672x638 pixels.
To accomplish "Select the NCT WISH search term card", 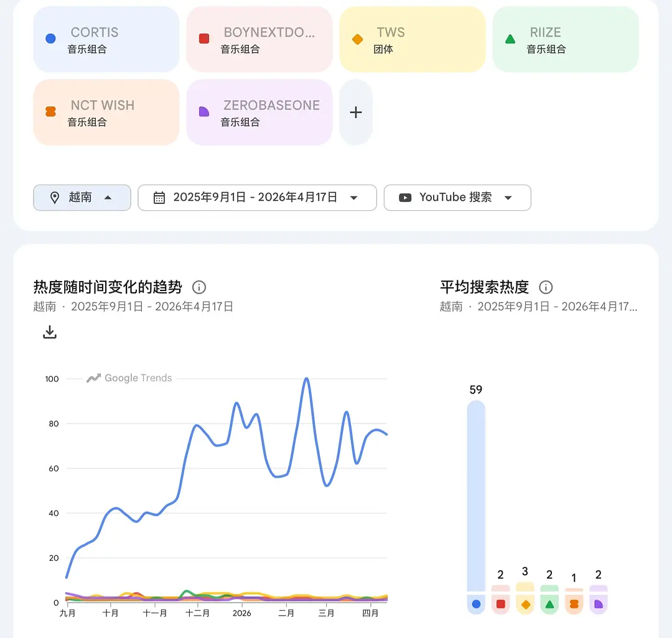I will coord(106,112).
